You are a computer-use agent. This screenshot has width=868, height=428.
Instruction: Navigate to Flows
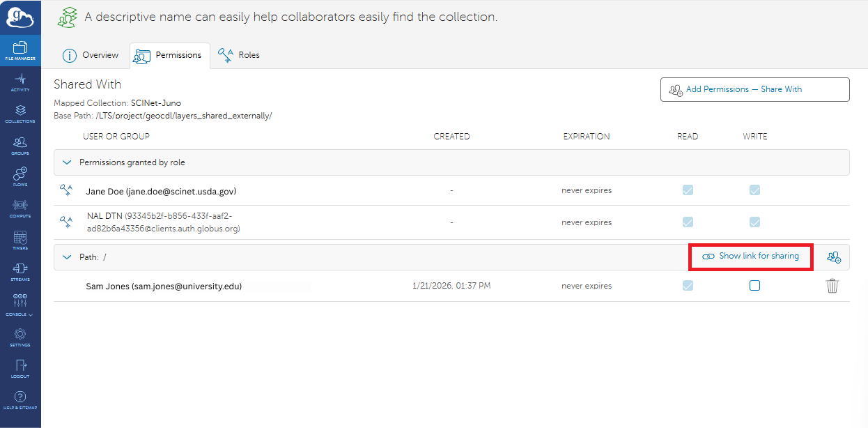pos(20,176)
